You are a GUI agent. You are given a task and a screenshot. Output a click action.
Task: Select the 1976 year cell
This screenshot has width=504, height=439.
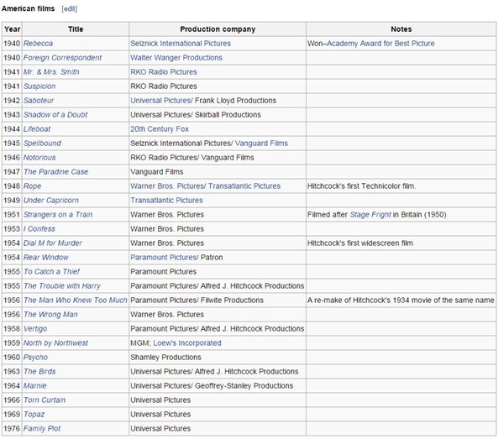coord(13,428)
